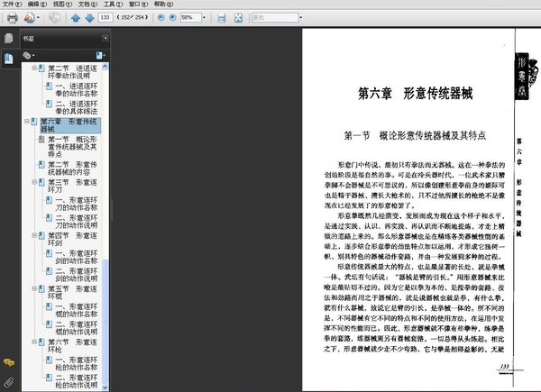Open the comments panel icon
The image size is (541, 392).
point(9,362)
